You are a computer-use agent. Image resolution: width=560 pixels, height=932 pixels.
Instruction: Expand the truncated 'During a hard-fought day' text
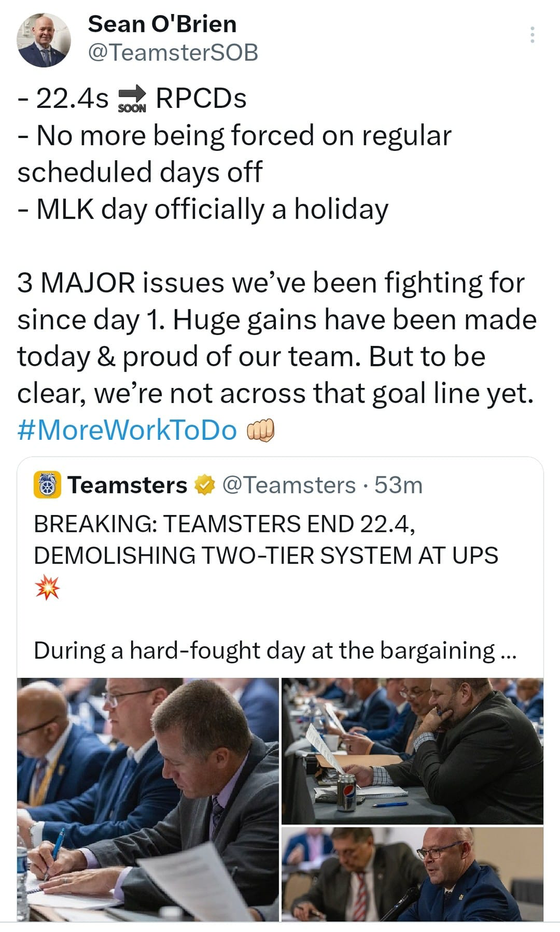tap(275, 650)
